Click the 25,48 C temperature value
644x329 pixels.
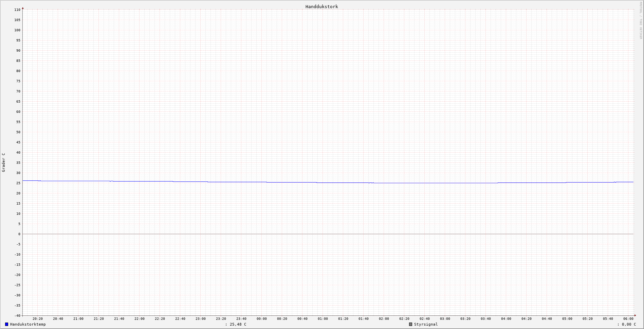click(x=238, y=324)
